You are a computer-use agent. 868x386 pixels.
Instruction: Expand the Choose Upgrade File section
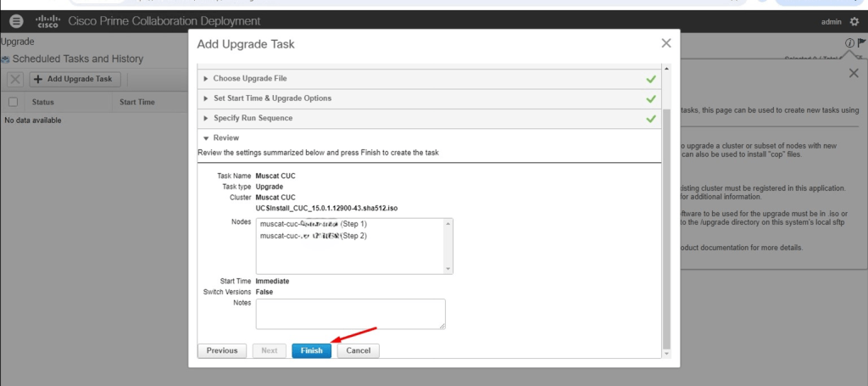[249, 79]
